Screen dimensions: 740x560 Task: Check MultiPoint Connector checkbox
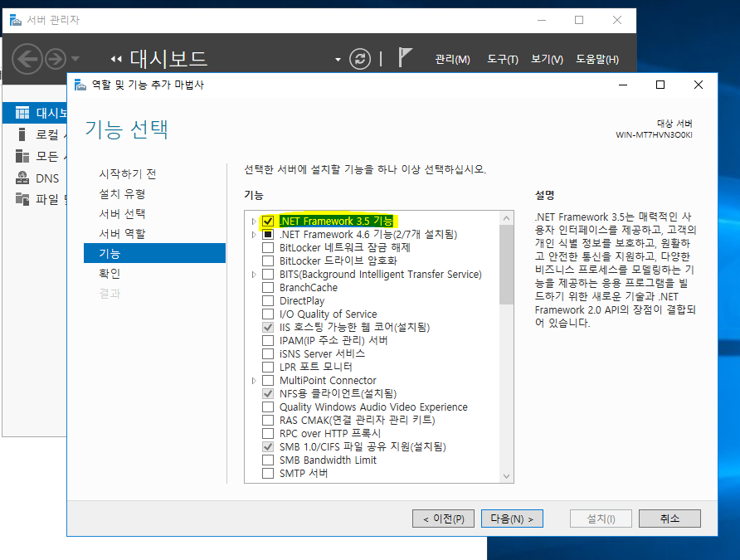click(268, 380)
